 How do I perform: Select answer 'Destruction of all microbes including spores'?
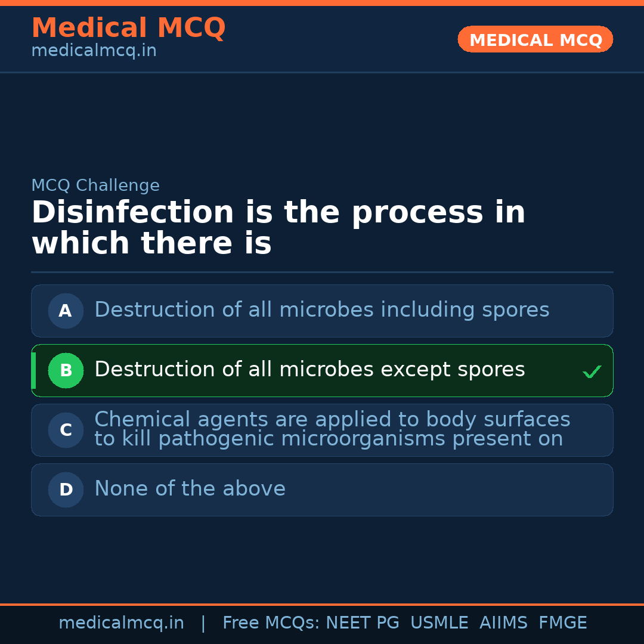click(x=321, y=310)
